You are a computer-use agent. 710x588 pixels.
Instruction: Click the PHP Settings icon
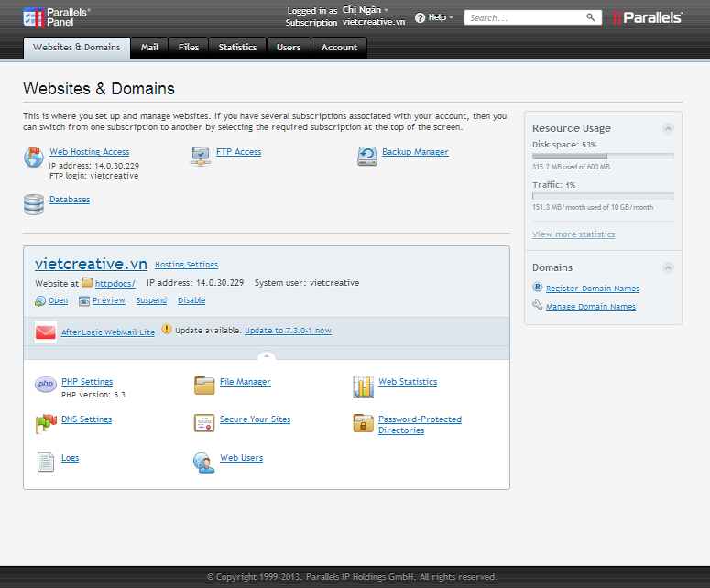coord(46,386)
